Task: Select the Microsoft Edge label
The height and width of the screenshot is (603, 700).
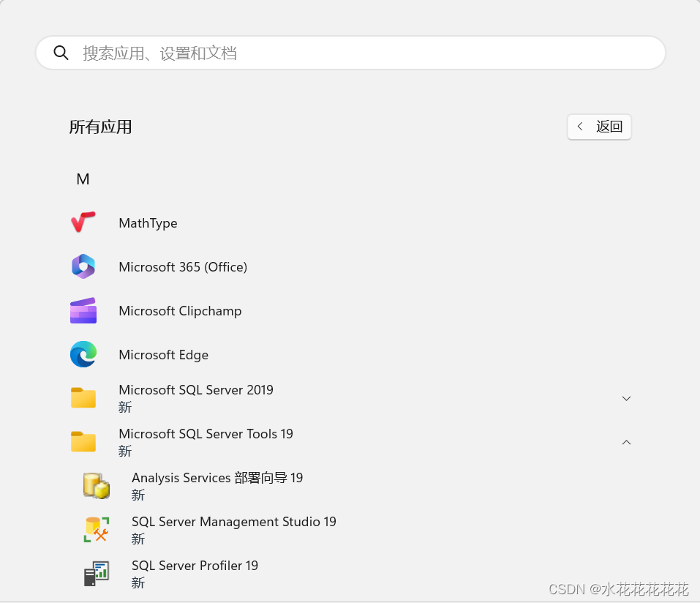Action: (x=163, y=355)
